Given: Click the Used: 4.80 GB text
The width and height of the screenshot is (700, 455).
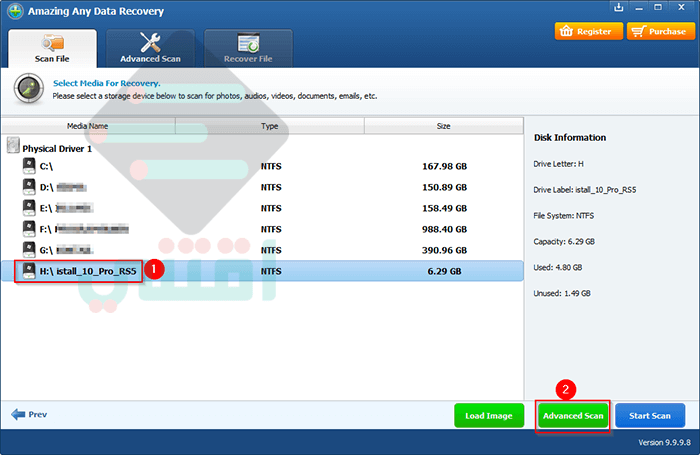Looking at the screenshot, I should click(558, 267).
